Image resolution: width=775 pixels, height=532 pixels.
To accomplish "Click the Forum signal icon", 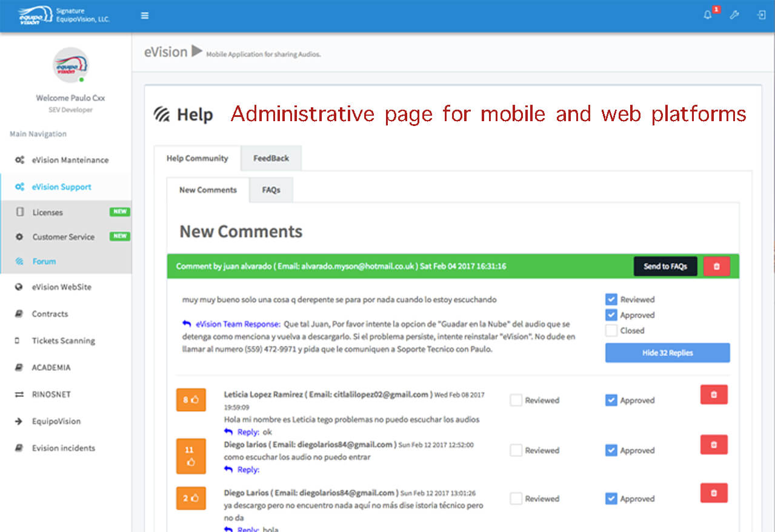I will point(19,261).
